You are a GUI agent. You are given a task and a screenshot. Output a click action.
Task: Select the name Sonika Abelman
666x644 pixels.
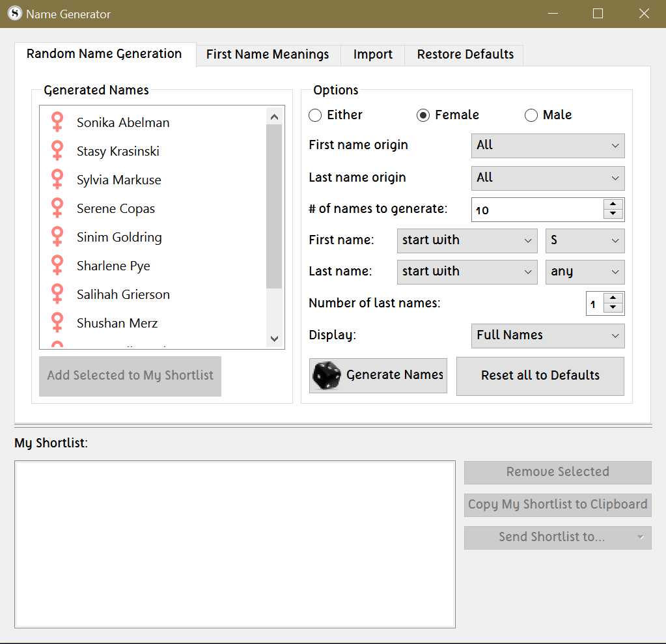tap(123, 123)
